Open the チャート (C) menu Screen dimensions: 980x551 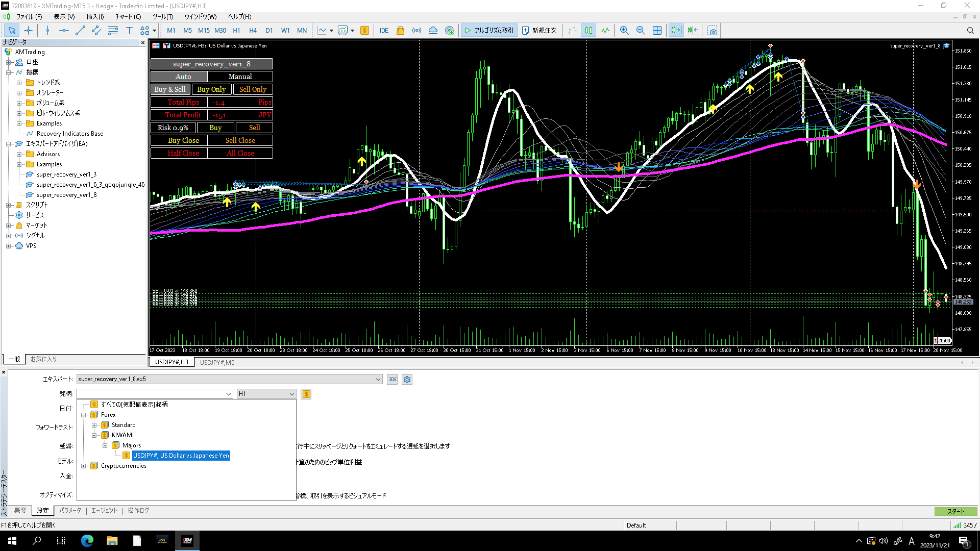pyautogui.click(x=128, y=16)
